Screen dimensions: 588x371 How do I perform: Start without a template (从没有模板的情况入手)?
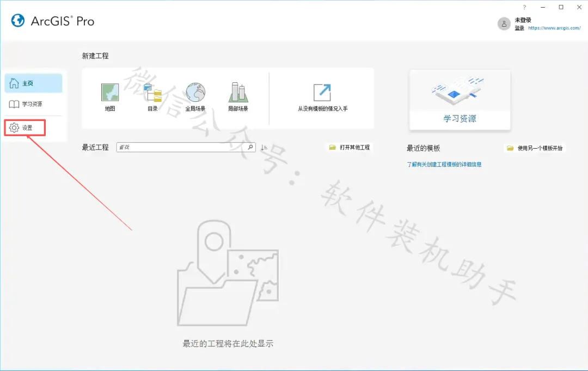pos(322,97)
